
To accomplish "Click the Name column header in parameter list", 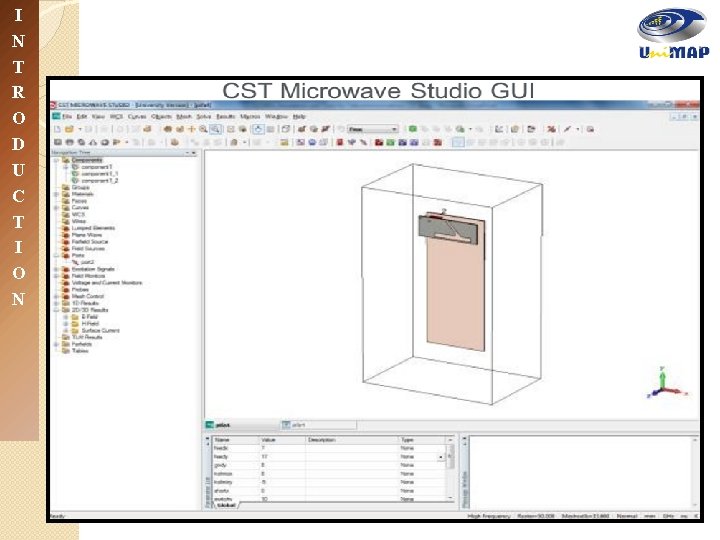I will (236, 440).
